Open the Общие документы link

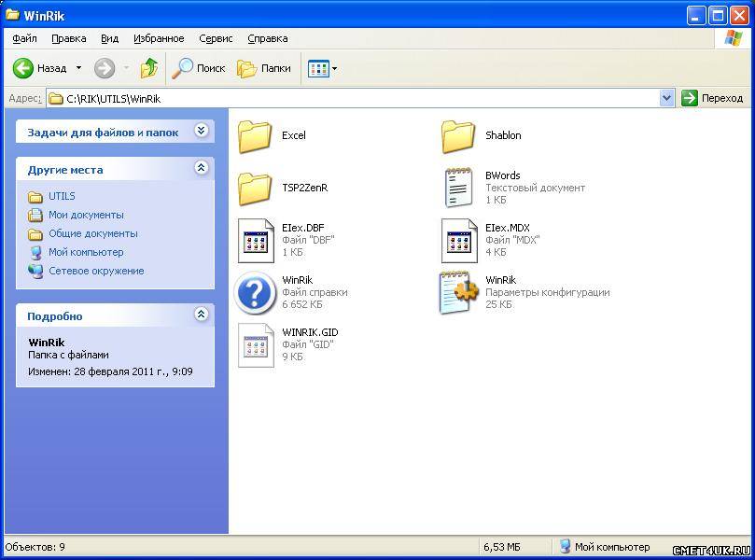(x=93, y=233)
